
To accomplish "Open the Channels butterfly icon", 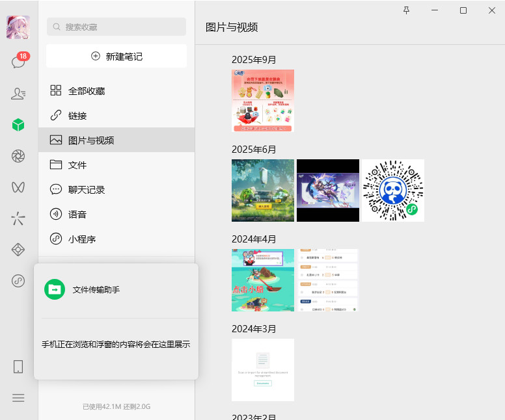I will click(18, 187).
